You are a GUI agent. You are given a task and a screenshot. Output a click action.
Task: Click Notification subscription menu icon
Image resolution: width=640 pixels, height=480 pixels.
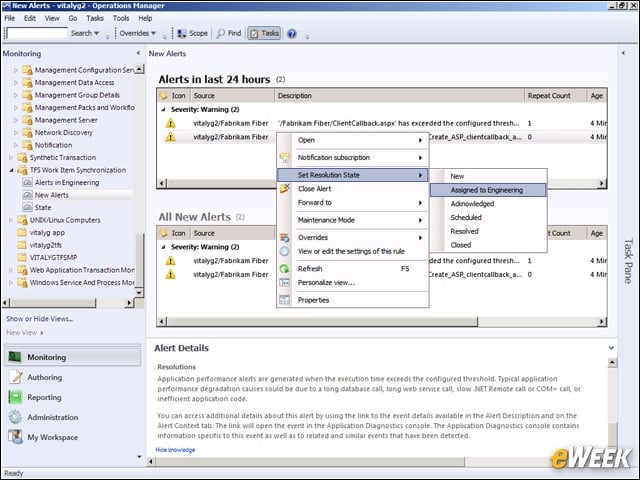pyautogui.click(x=284, y=158)
